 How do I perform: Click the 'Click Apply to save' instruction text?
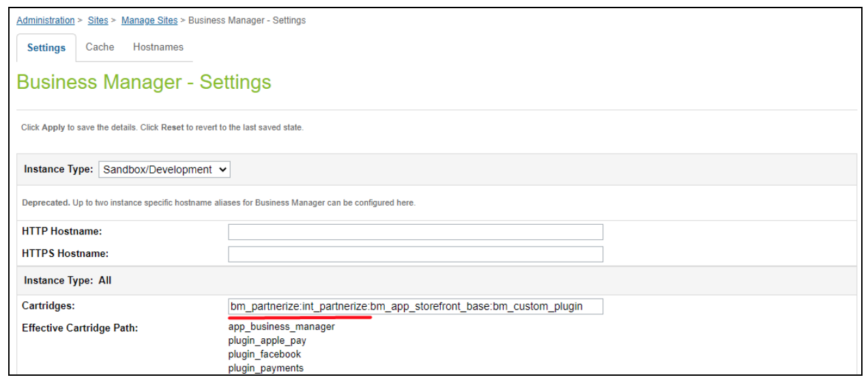coord(162,128)
